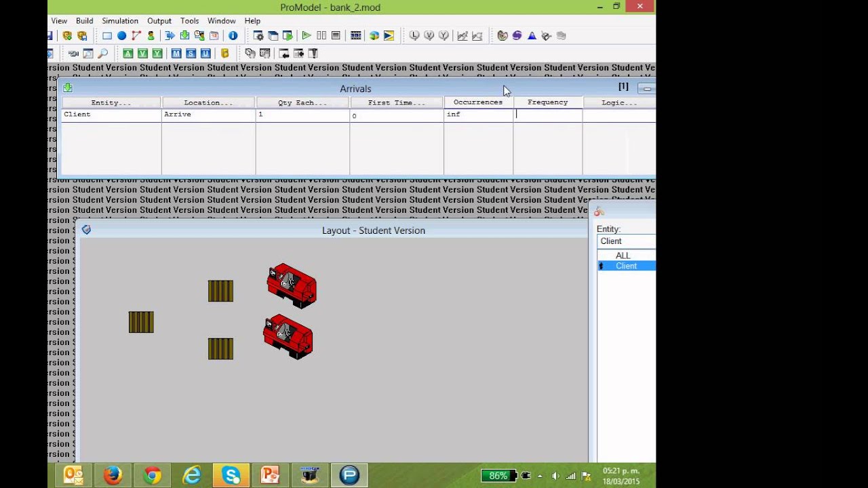The width and height of the screenshot is (868, 488).
Task: Click the volume speaker icon in system tray
Action: pos(555,476)
